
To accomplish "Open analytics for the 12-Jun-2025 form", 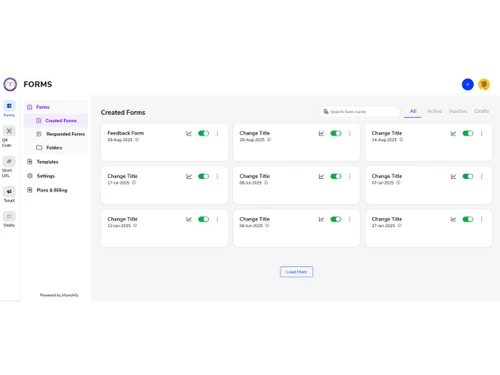I will click(189, 219).
